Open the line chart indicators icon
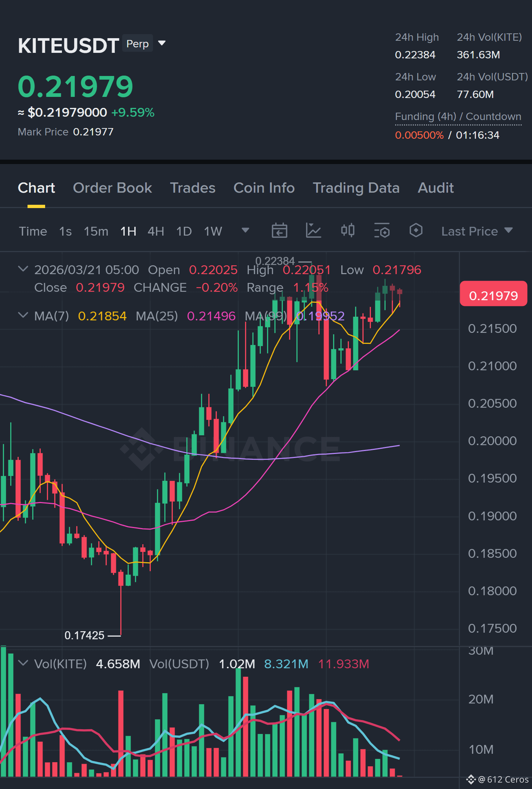Image resolution: width=532 pixels, height=789 pixels. click(313, 231)
